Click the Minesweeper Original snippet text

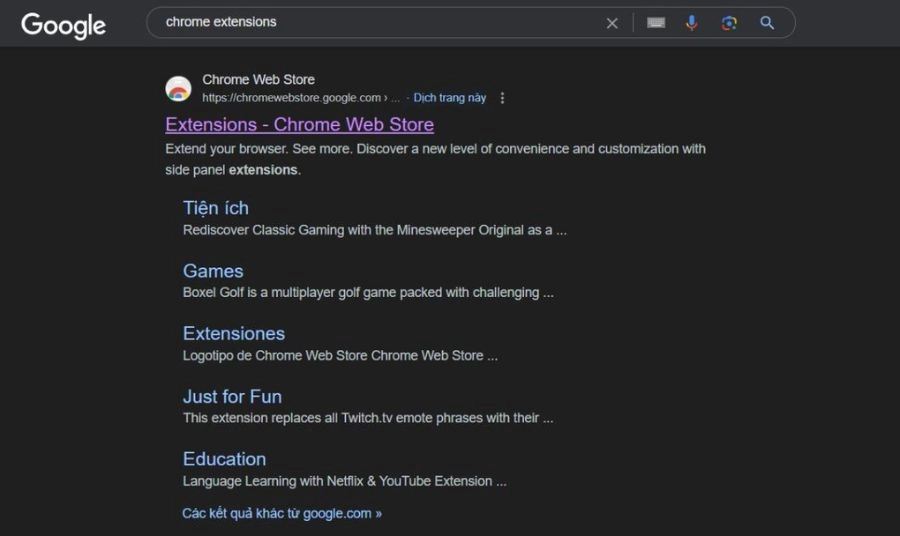[x=375, y=230]
